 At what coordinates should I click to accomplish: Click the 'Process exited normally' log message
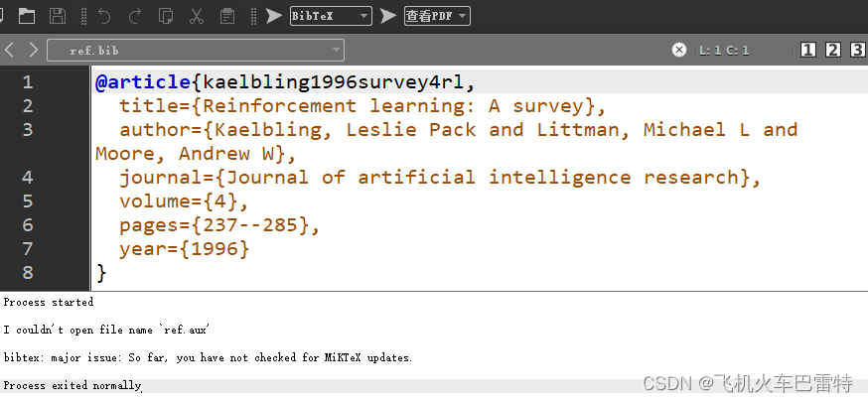click(x=72, y=385)
